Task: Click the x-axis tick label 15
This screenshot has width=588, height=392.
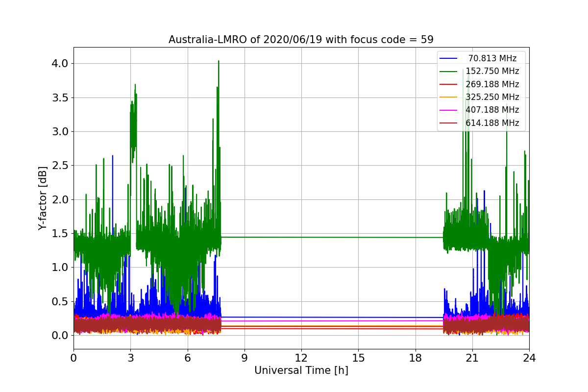Action: (x=358, y=358)
